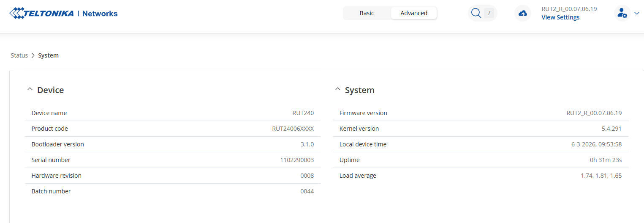The height and width of the screenshot is (223, 644).
Task: Click the Teltonika Networks logo
Action: 63,13
